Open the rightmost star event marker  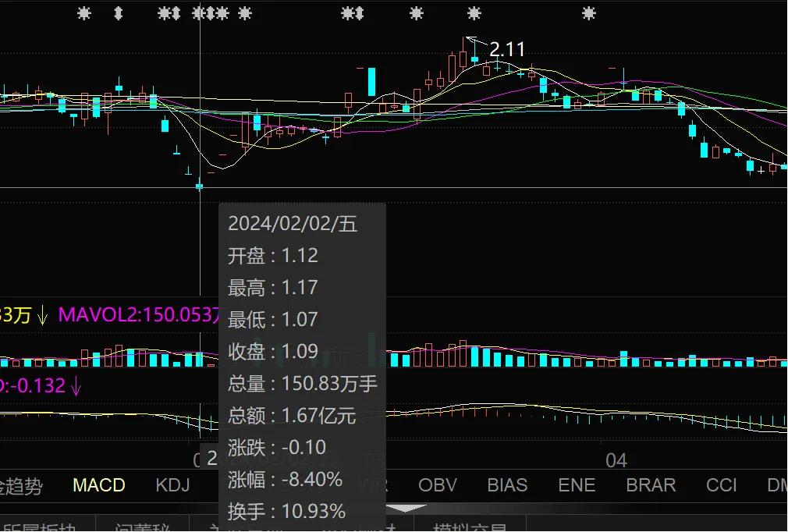pos(589,13)
